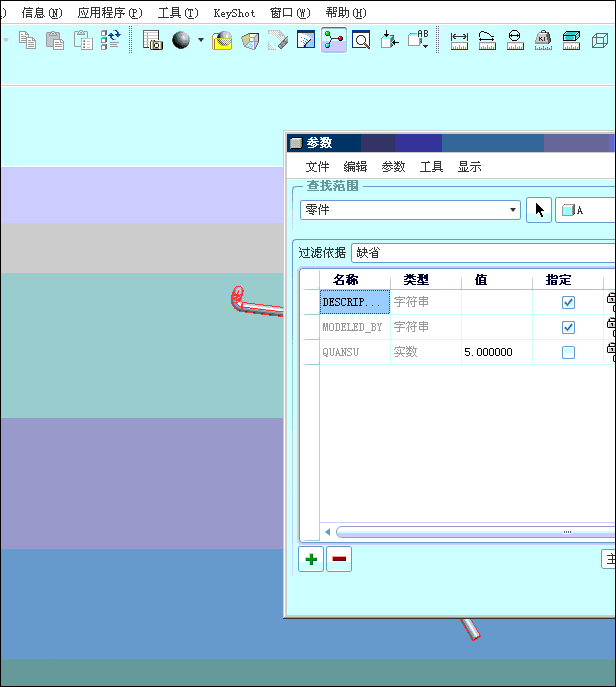Click the gray sphere appearance icon

point(181,40)
